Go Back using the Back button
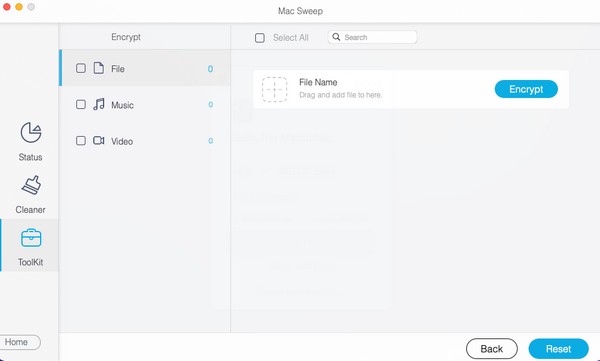Screen dimensions: 600x361 [492, 349]
